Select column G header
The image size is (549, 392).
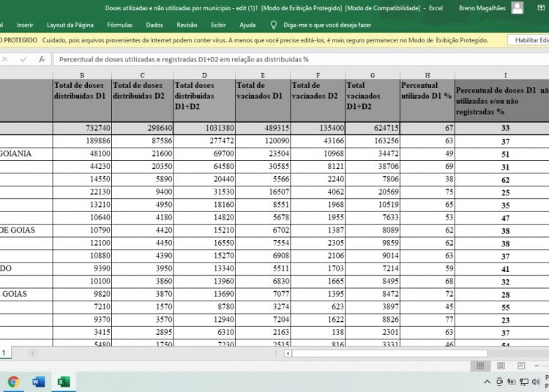tap(373, 75)
